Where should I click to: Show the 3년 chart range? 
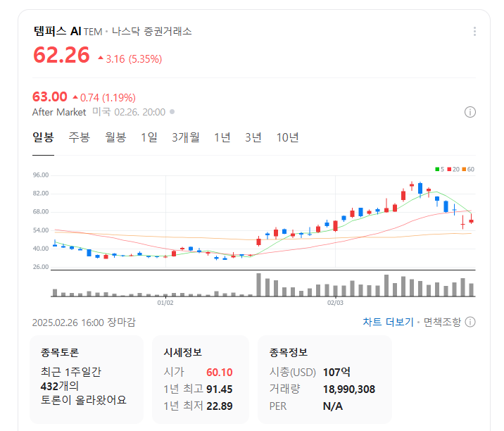253,137
